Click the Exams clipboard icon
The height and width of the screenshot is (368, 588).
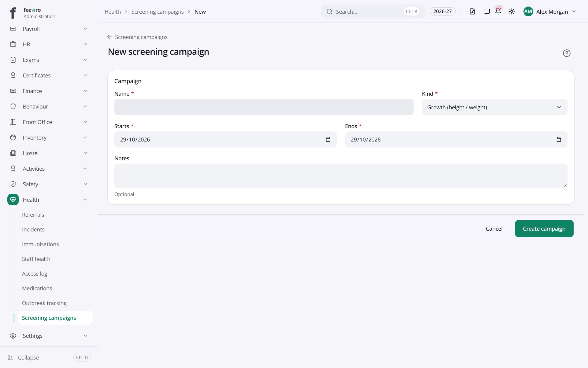(x=13, y=60)
